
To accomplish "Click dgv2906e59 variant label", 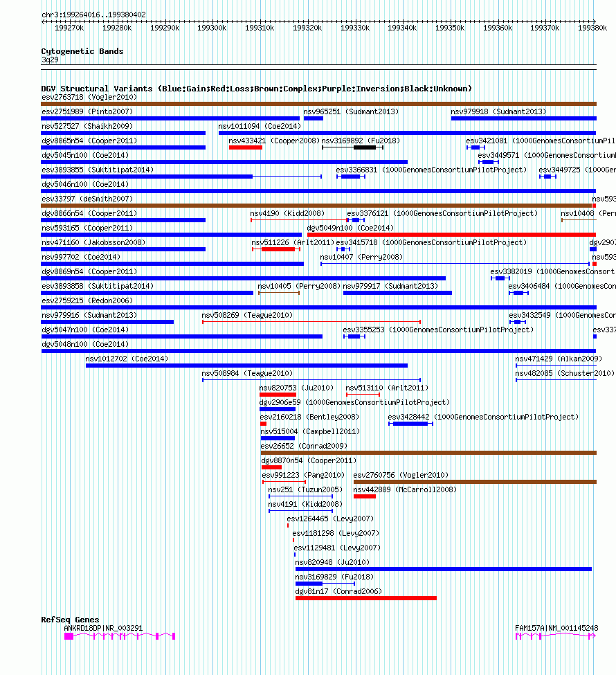I will (354, 403).
